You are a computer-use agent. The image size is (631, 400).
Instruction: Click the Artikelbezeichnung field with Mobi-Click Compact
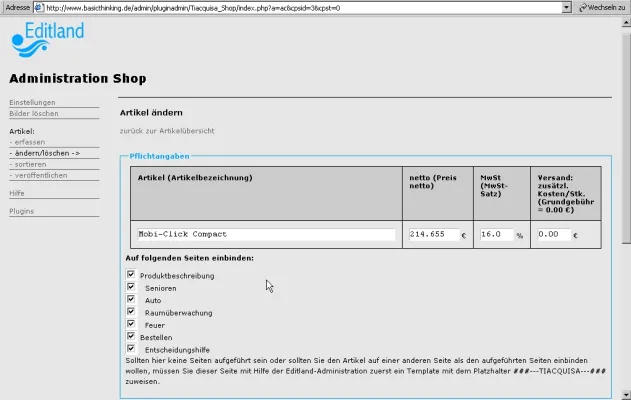pyautogui.click(x=266, y=235)
